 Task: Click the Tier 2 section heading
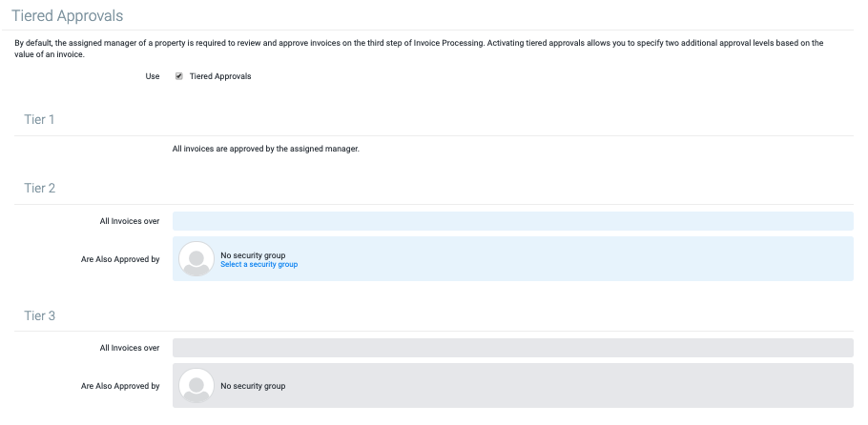39,188
